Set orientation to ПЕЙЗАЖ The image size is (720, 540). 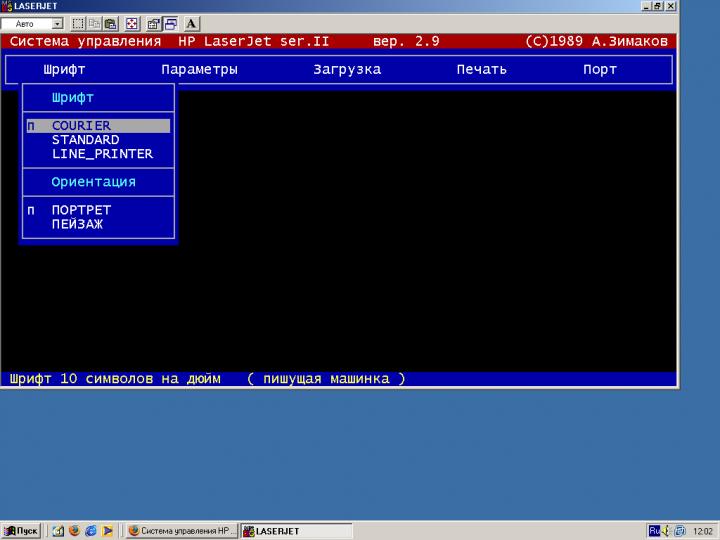pos(77,224)
